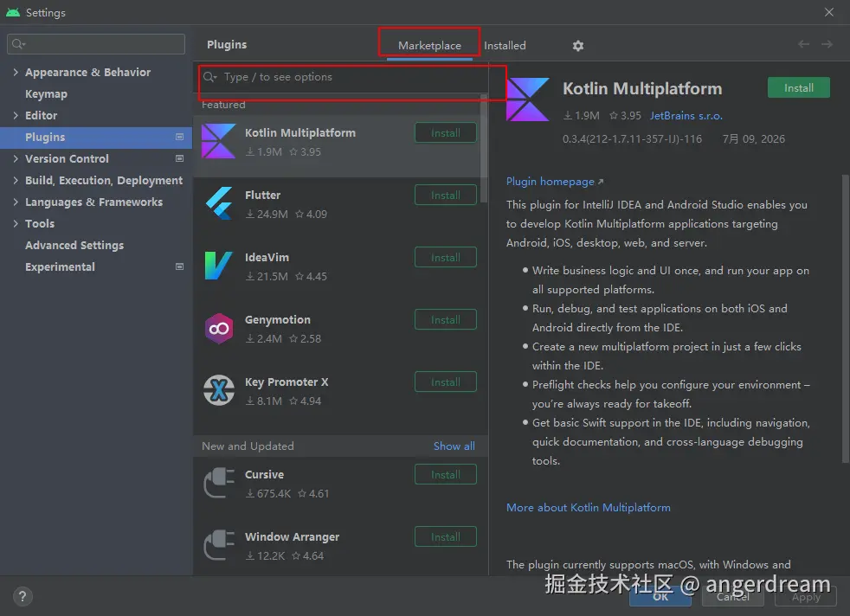Click the JetBrains s.r.o. vendor link

click(x=686, y=115)
